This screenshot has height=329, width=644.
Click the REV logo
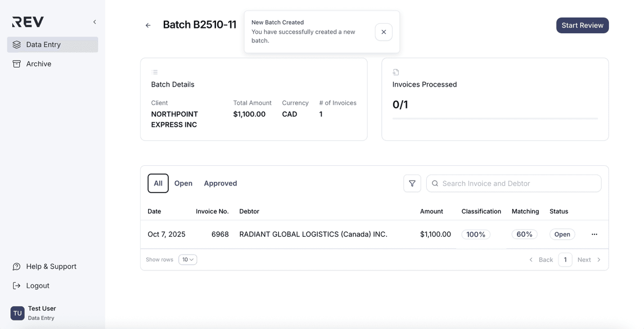coord(28,22)
